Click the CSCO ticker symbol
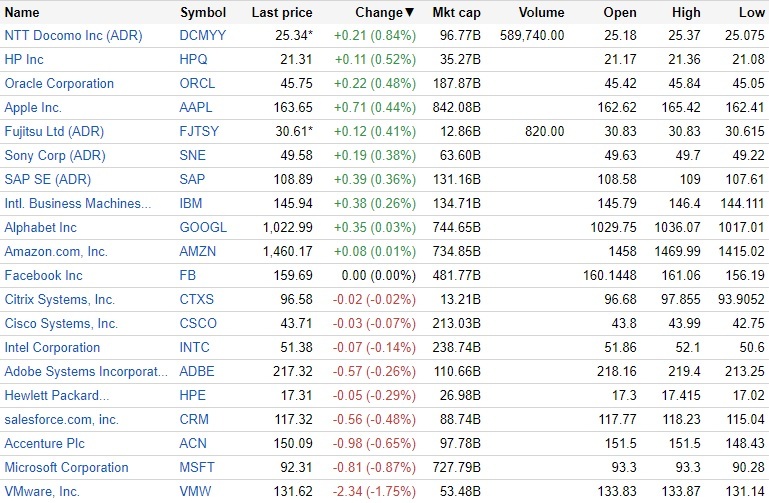This screenshot has height=503, width=769. (x=198, y=324)
